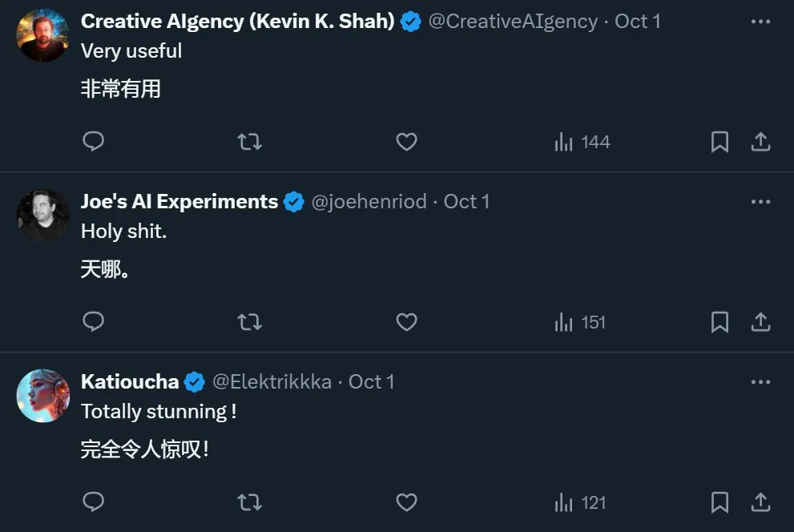Share the Creative AIgency tweet
The image size is (794, 532).
pyautogui.click(x=760, y=142)
